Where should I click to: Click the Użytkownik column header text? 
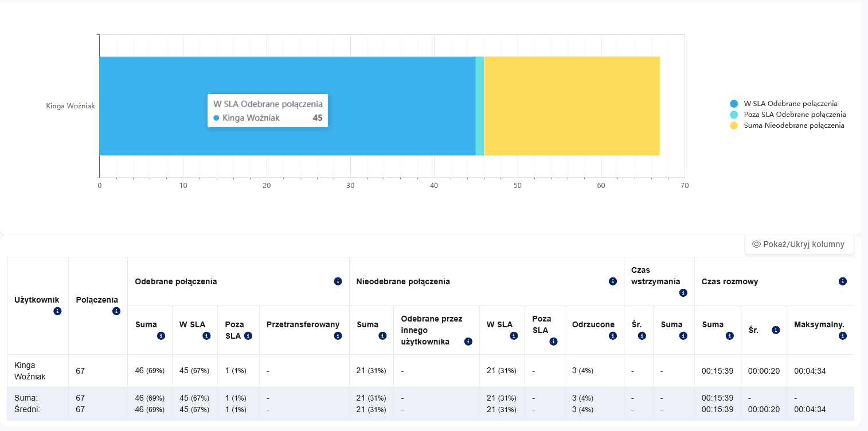click(x=37, y=300)
